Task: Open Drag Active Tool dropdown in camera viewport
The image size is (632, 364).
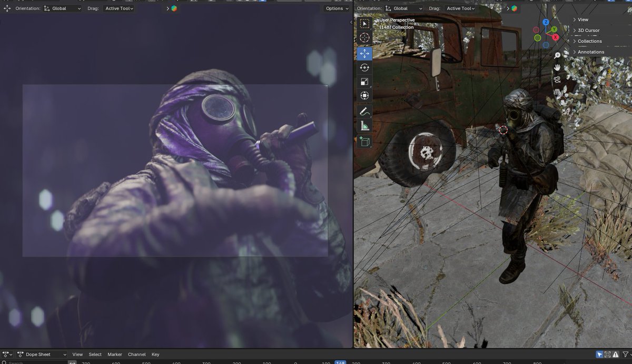Action: 118,8
